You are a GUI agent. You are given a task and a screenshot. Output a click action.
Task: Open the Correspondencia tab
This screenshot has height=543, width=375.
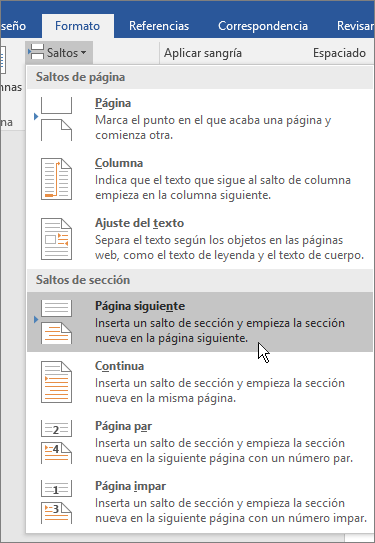tap(263, 26)
